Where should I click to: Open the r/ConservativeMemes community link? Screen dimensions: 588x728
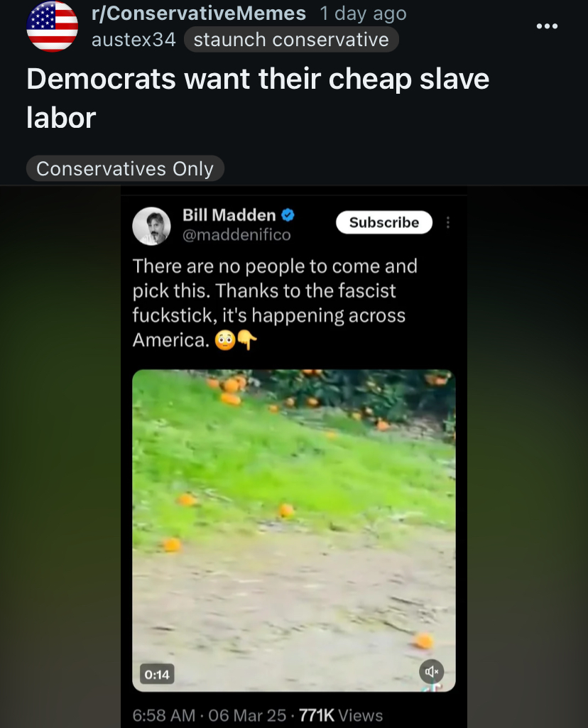tap(199, 13)
